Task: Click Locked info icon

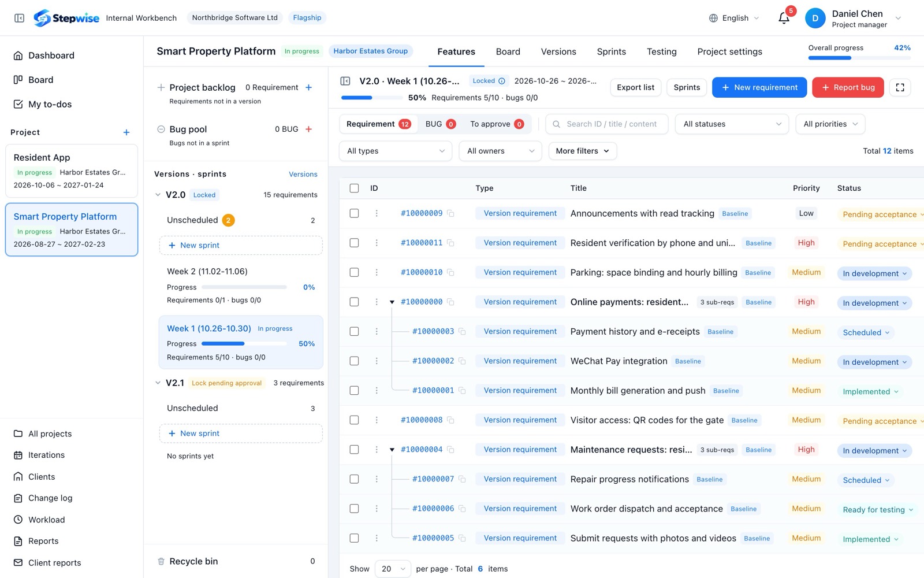Action: click(x=502, y=81)
